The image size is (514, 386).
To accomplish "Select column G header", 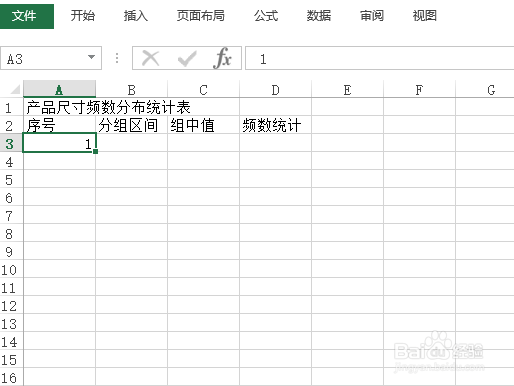I will [485, 89].
